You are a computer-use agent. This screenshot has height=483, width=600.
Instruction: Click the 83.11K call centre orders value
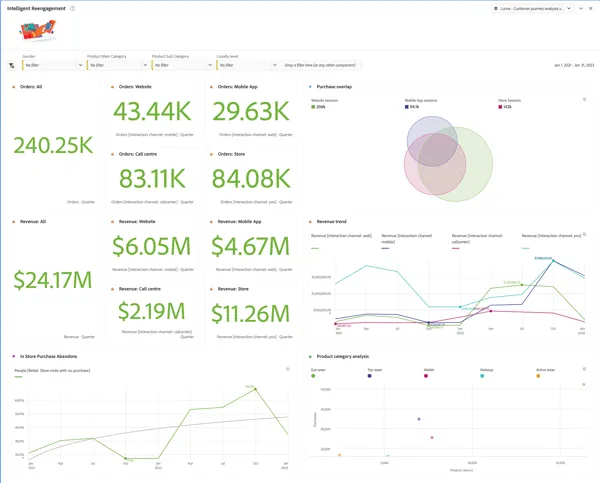tap(152, 178)
